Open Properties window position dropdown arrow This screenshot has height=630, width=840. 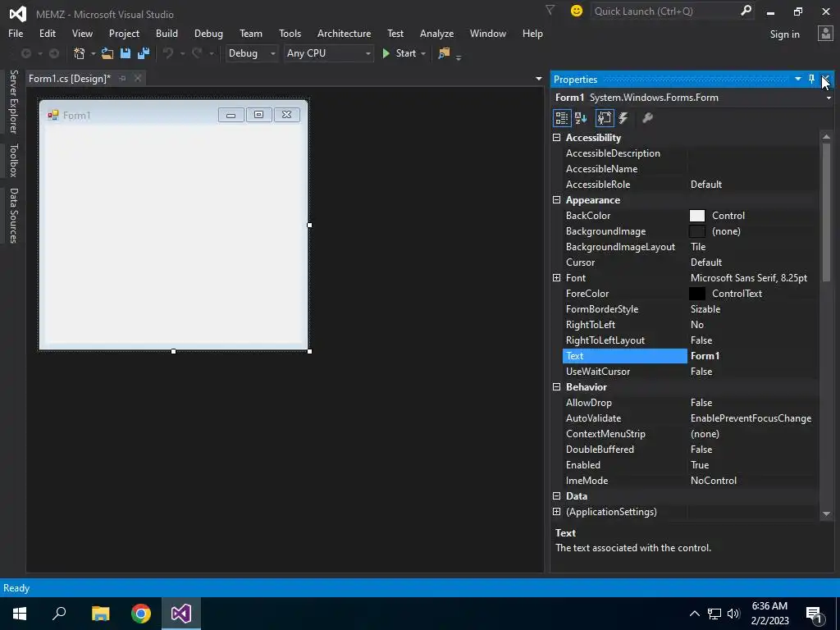click(x=797, y=80)
